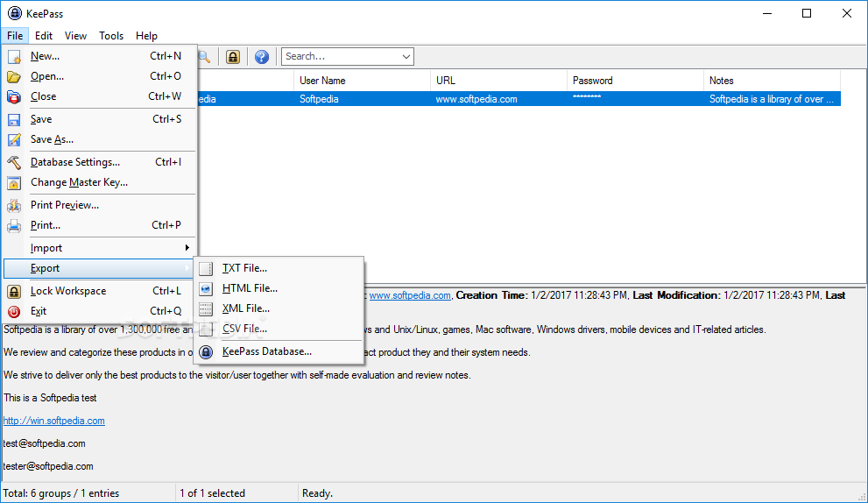Click the URL column header
Screen dimensions: 868x503
click(x=498, y=81)
